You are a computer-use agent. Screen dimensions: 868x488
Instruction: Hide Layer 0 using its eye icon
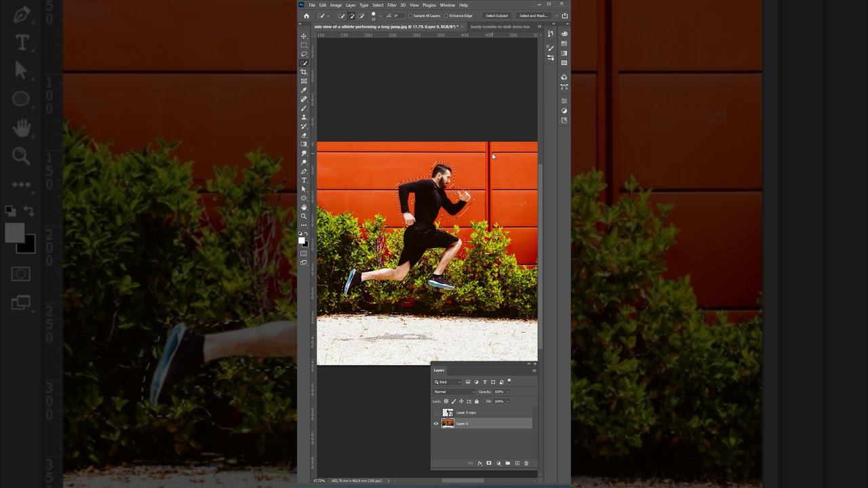[x=436, y=424]
